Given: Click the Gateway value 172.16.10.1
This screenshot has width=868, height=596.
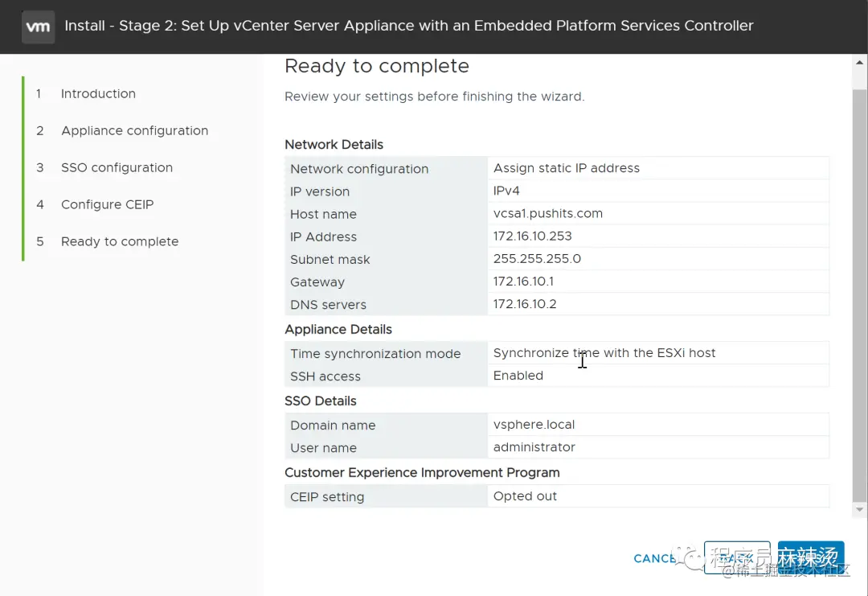Looking at the screenshot, I should (523, 282).
